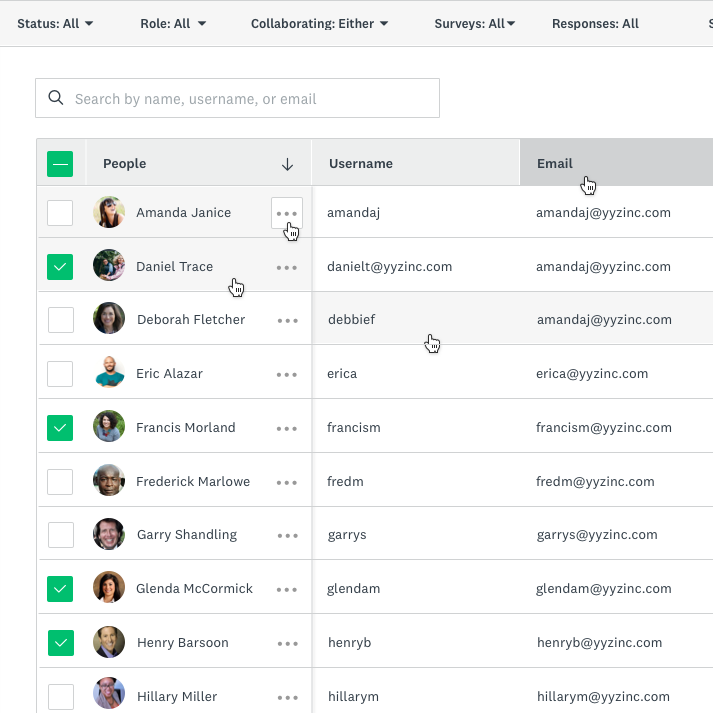Click email erica@yyzinc.com
Screen dimensions: 713x713
click(592, 374)
